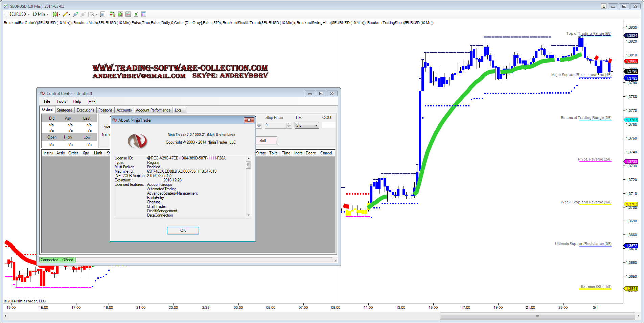Switch to the Account Performance tab
This screenshot has height=323, width=644.
[153, 110]
